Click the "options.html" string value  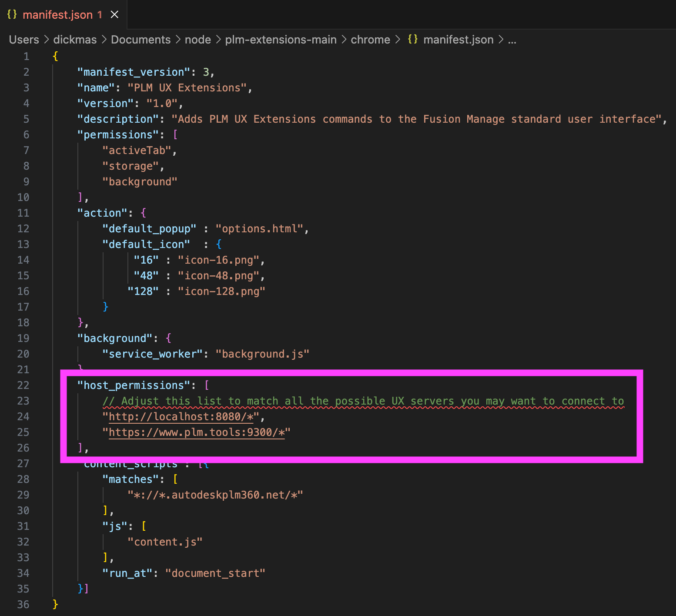(259, 229)
